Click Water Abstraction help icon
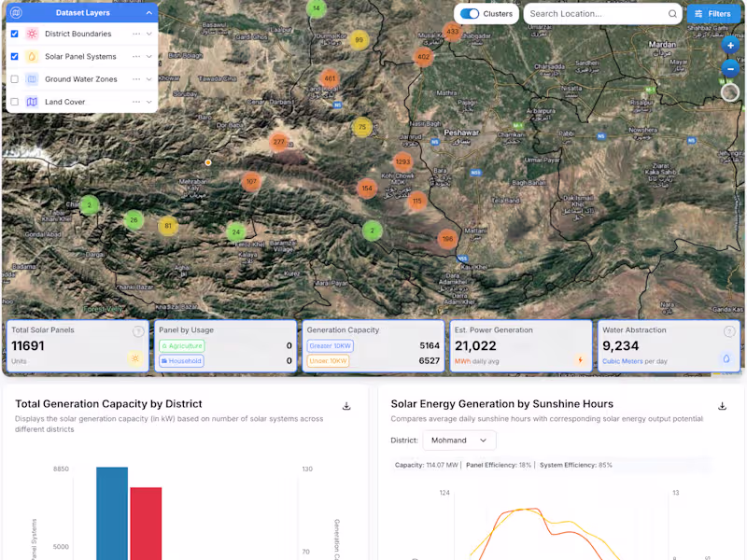Image resolution: width=747 pixels, height=560 pixels. [729, 332]
